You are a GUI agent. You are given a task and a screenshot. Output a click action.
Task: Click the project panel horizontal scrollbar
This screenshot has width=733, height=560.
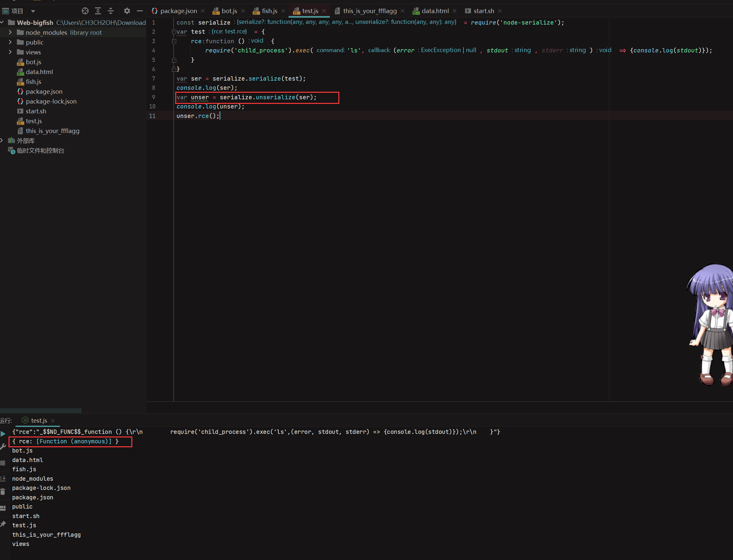(x=41, y=411)
